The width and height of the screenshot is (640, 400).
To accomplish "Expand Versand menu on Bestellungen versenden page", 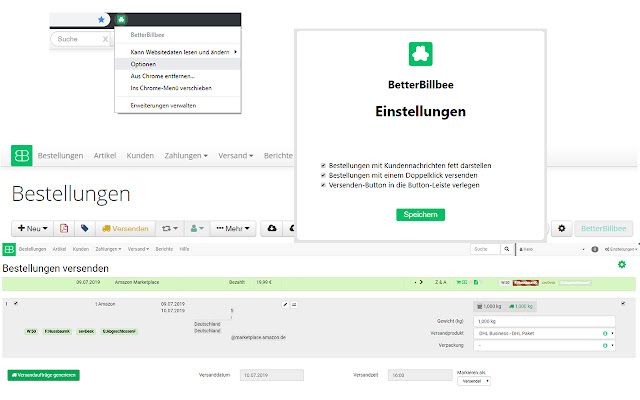I will (x=138, y=249).
